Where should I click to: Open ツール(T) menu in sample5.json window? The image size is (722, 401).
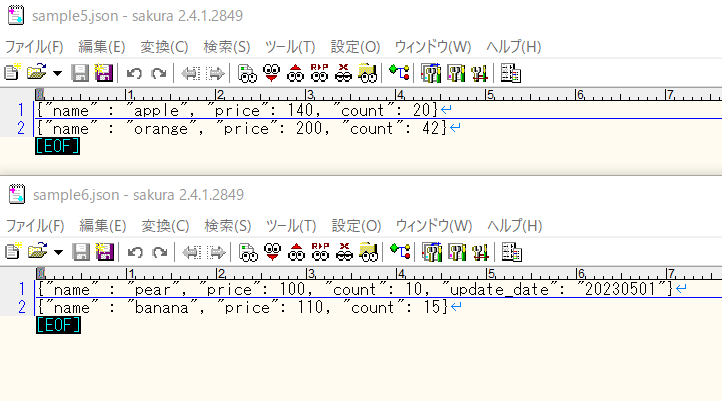tap(290, 46)
